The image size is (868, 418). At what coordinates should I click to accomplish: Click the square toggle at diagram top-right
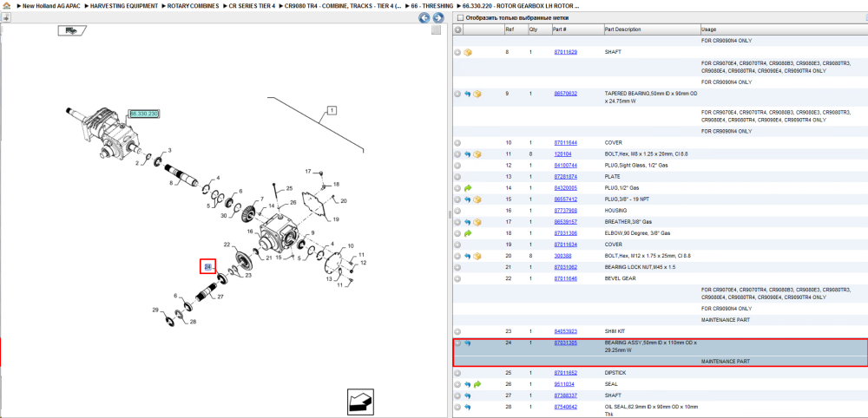tap(437, 29)
